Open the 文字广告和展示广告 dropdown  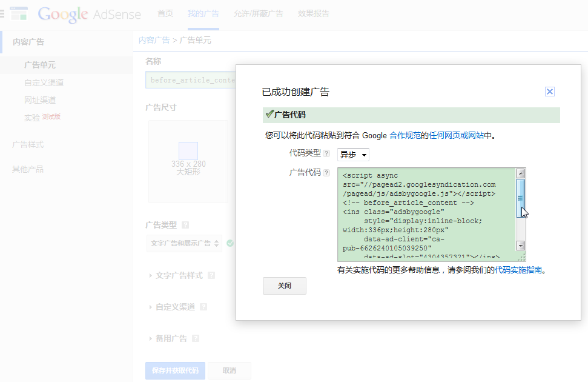184,243
